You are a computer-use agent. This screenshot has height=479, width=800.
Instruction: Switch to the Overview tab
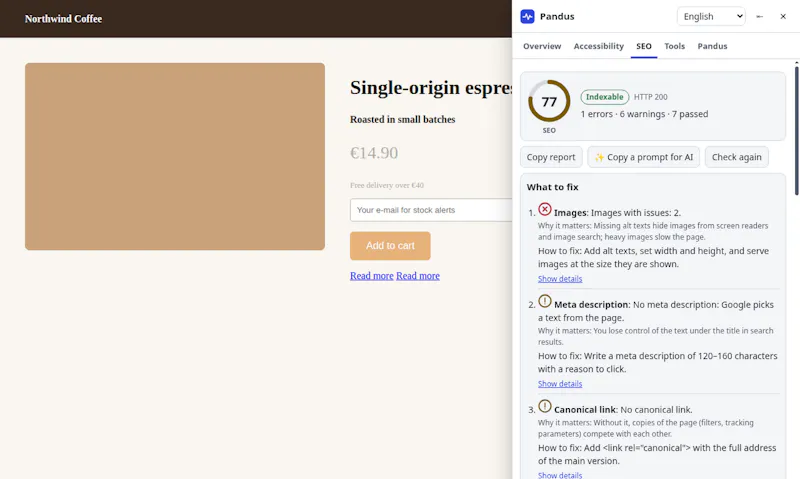point(542,46)
